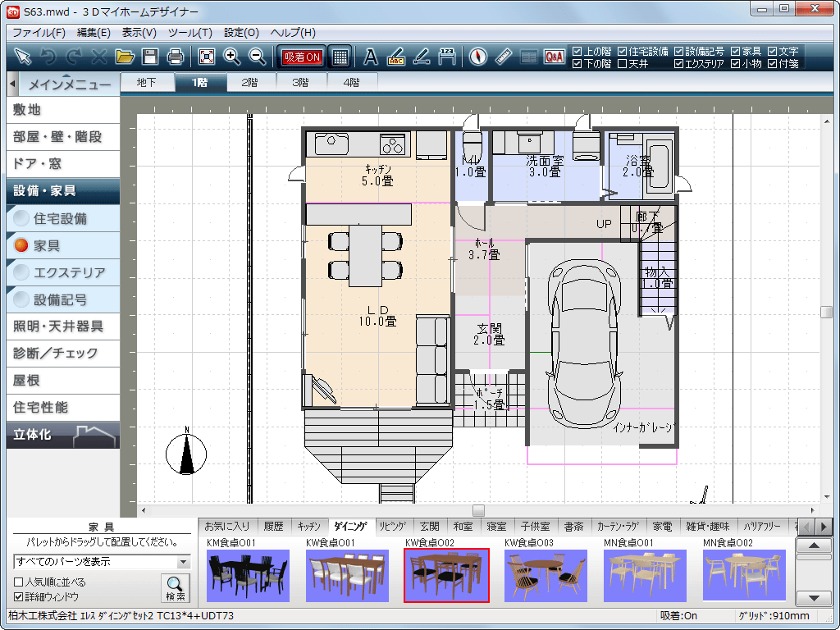
Task: Select the 123 dimension measure tool
Action: [447, 57]
